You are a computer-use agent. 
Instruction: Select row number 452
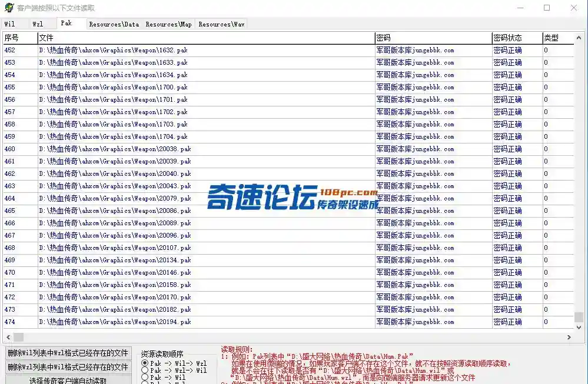10,50
